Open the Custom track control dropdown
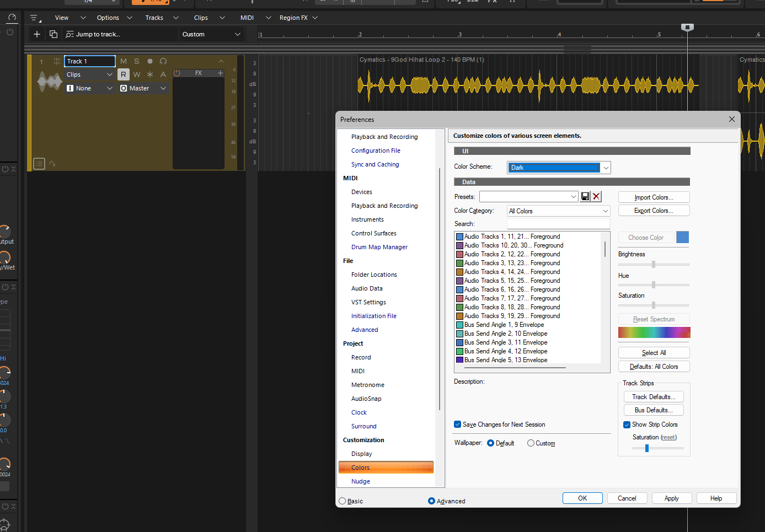The image size is (765, 532). 212,34
